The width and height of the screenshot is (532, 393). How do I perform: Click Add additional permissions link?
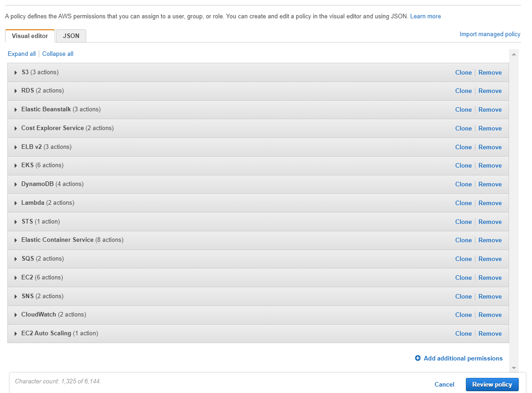click(463, 359)
